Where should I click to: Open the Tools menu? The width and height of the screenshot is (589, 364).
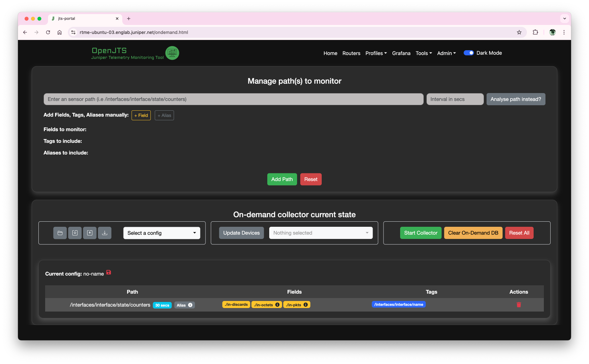(x=424, y=53)
